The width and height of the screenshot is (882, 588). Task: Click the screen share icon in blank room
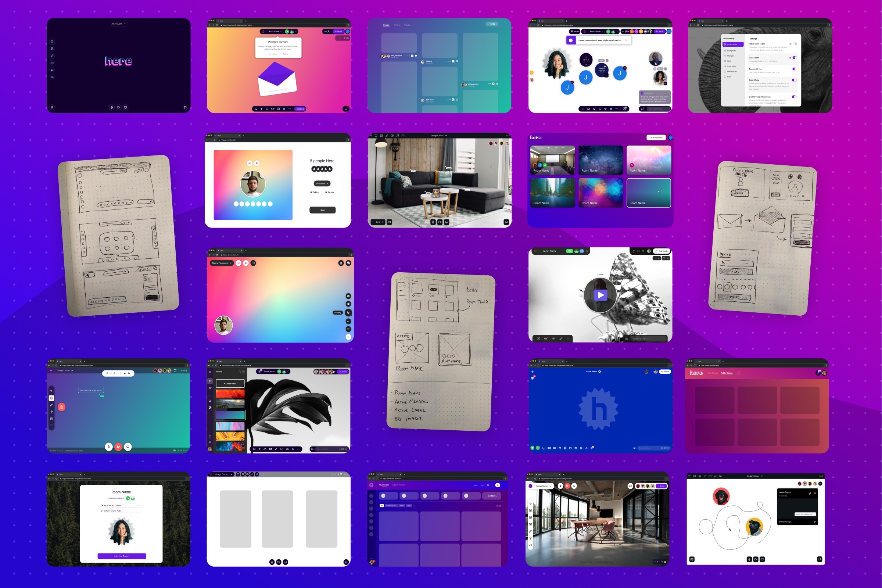click(286, 562)
